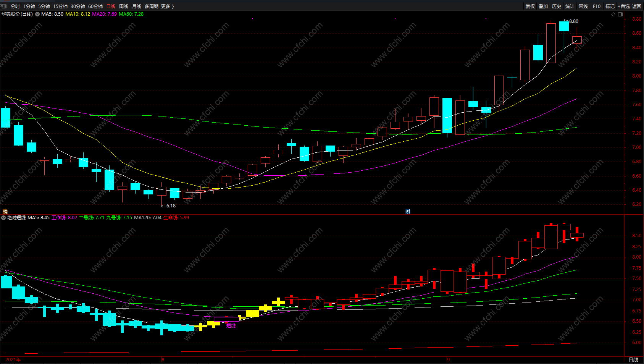The width and height of the screenshot is (644, 364).
Task: Click the MA120: 7.04 label
Action: (x=148, y=218)
